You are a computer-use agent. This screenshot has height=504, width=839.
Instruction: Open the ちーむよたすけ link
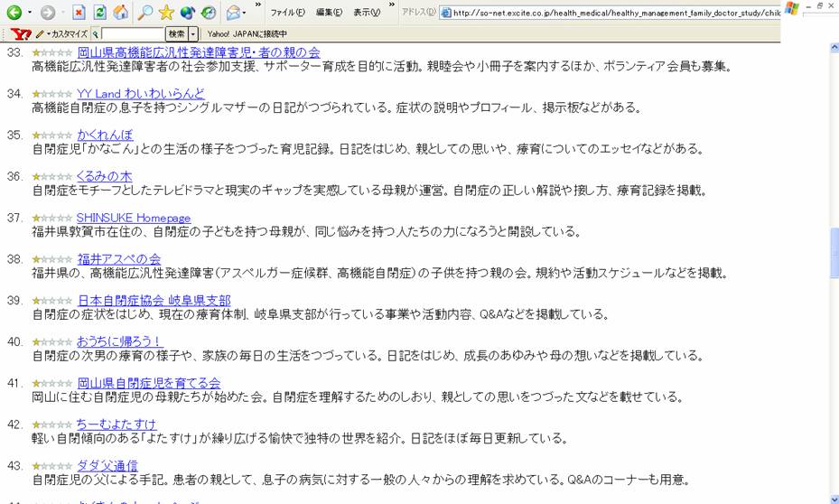(x=117, y=425)
